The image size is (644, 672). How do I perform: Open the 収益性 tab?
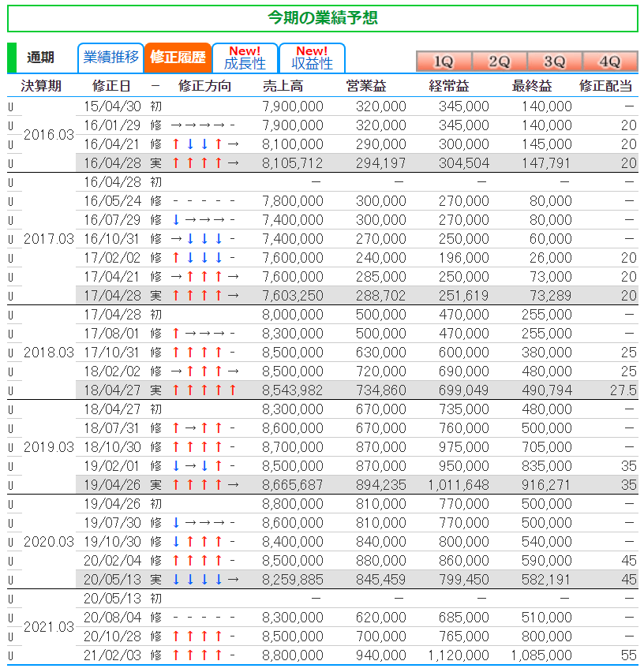pos(312,58)
